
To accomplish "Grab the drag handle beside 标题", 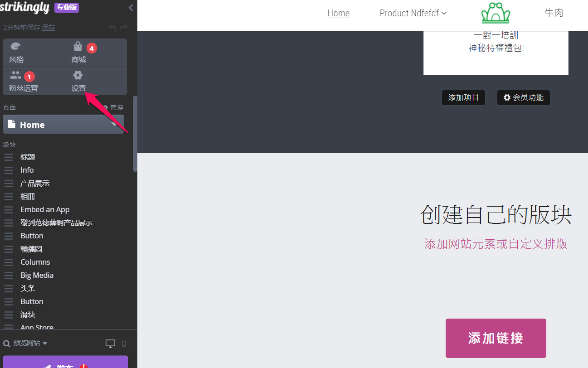I will tap(9, 157).
